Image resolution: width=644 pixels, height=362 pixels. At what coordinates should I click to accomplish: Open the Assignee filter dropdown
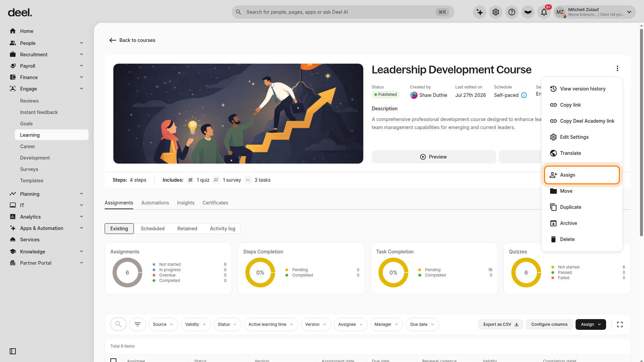[x=351, y=324]
